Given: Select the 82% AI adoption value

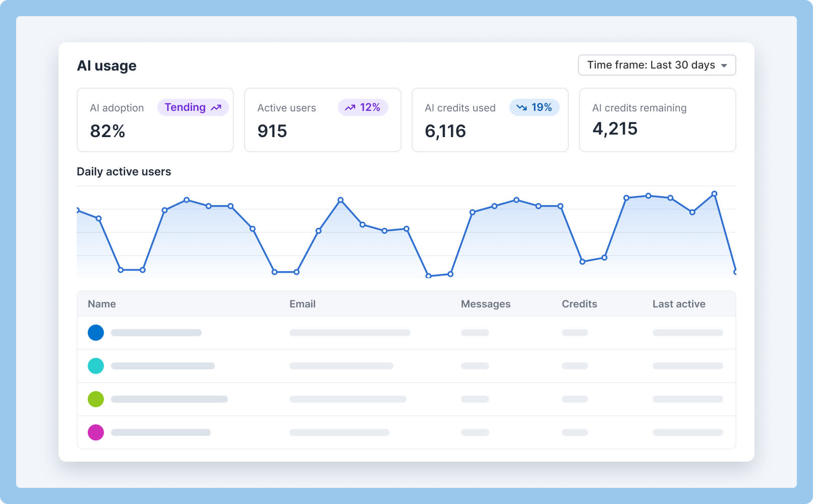Looking at the screenshot, I should tap(107, 131).
